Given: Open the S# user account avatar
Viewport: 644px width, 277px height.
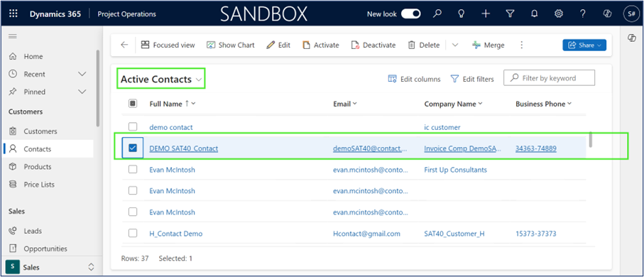Looking at the screenshot, I should click(x=631, y=14).
